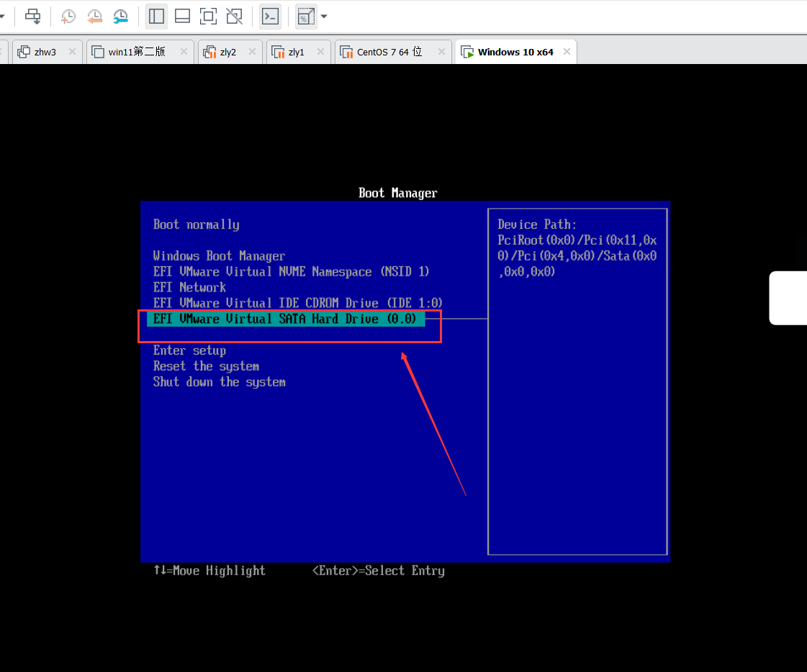Click the paused VM icon on CentOS tab
807x672 pixels.
coord(346,52)
